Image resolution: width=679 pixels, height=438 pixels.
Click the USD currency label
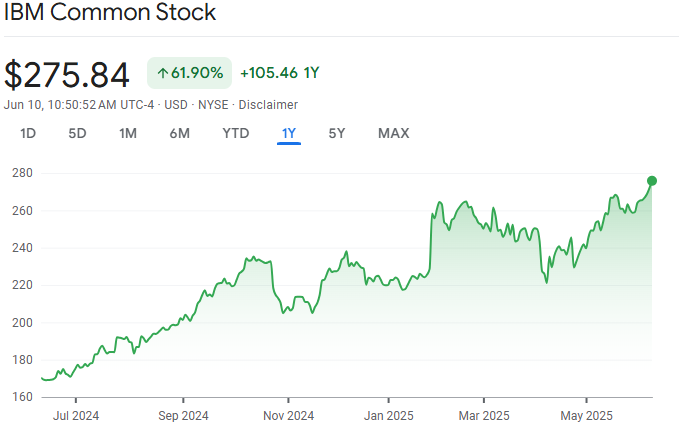click(176, 105)
